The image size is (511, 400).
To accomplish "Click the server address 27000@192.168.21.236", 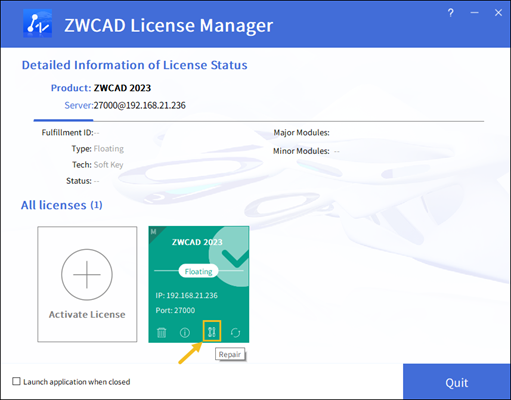I will tap(139, 105).
